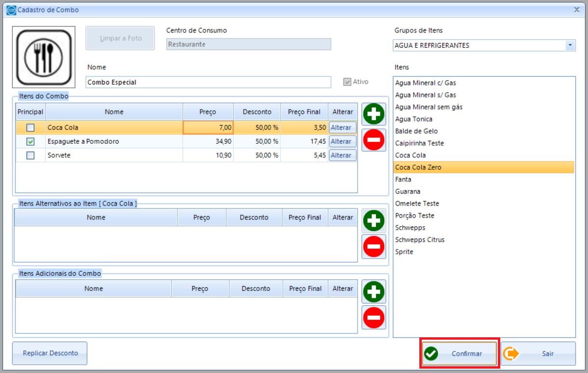Close the Cadastro de Combo window
Screen dimensions: 588x373
pos(577,9)
